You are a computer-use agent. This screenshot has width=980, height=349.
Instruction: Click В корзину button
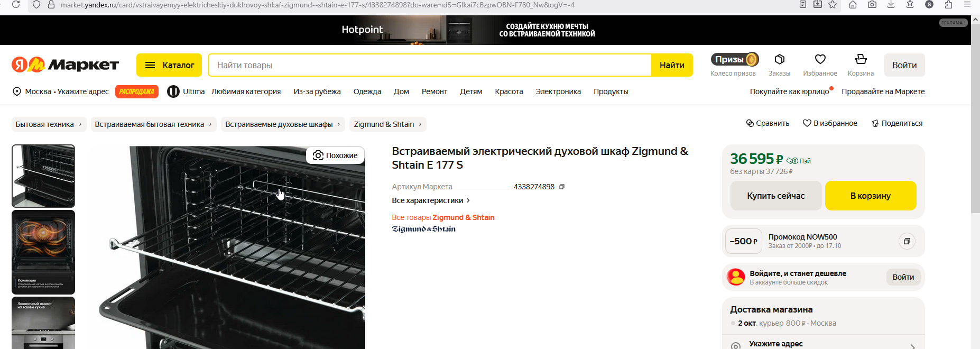click(x=871, y=196)
